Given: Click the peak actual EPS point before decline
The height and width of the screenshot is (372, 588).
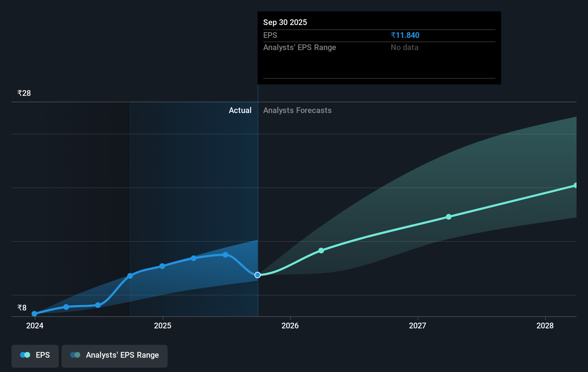Looking at the screenshot, I should pos(225,255).
